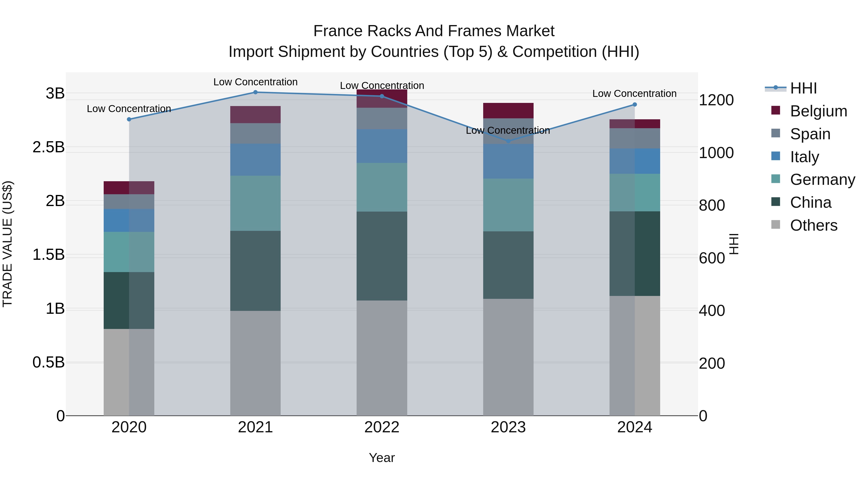
Task: Click the right-side 'HHI' axis title
Action: [733, 244]
